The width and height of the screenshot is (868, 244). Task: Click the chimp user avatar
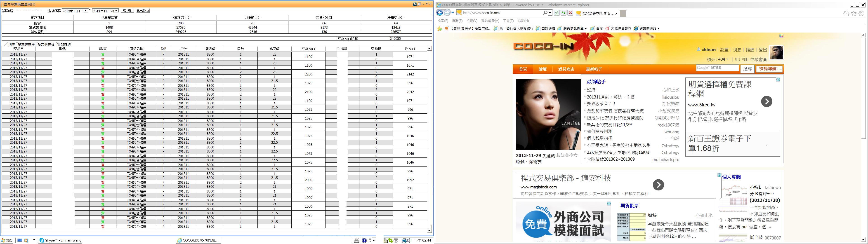point(776,53)
